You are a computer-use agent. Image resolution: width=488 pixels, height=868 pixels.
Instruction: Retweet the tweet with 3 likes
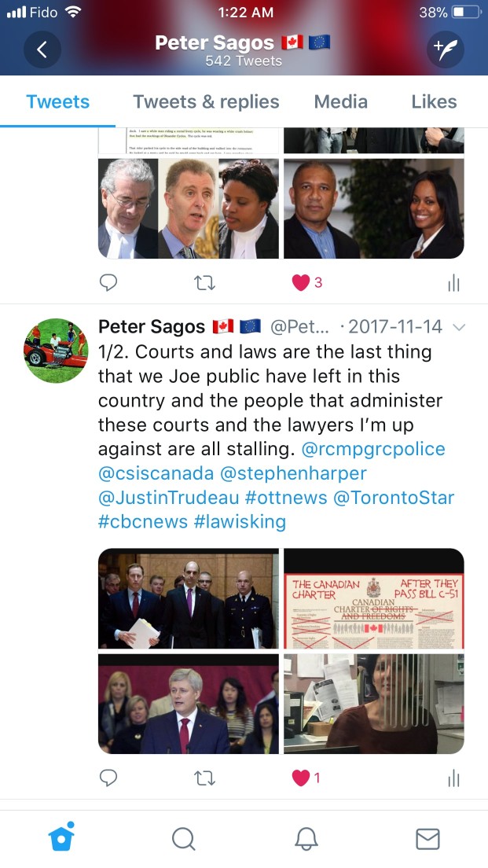click(x=205, y=283)
